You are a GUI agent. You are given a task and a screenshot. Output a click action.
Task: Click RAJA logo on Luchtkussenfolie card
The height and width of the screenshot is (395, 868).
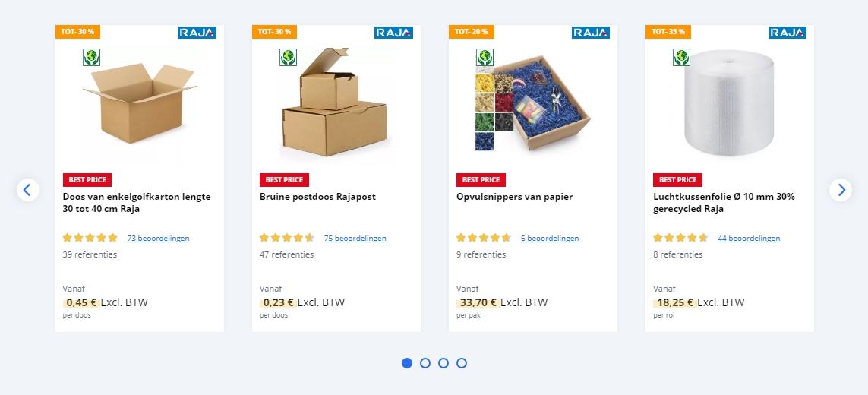tap(788, 33)
